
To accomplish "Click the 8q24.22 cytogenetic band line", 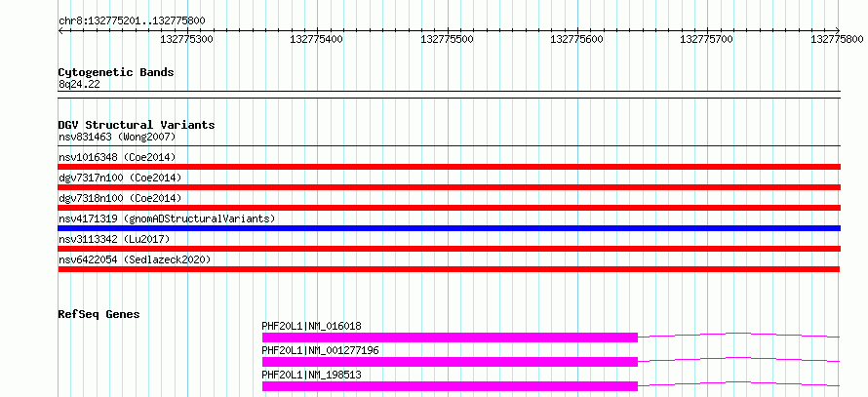I will [x=449, y=94].
